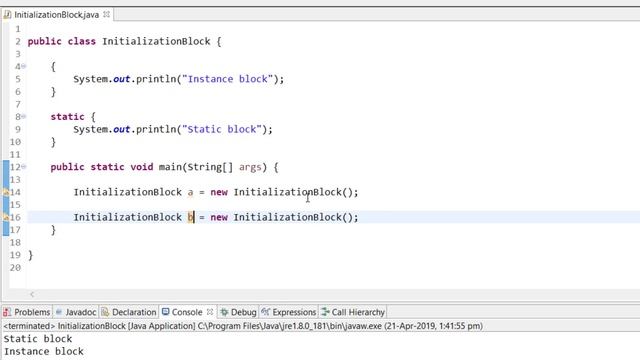
Task: Click the class name InitializationBlock on line 2
Action: tap(156, 41)
